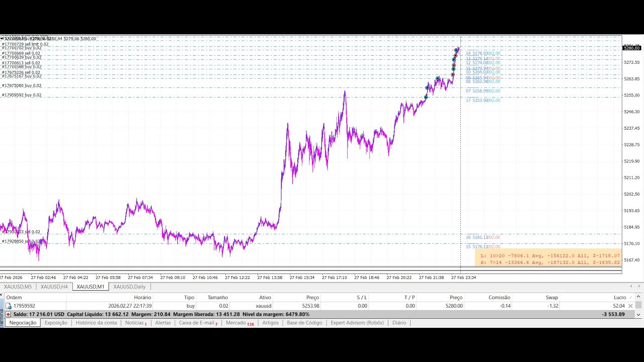Image resolution: width=644 pixels, height=362 pixels.
Task: Open the Caixa de E-mail tab
Action: pos(198,323)
